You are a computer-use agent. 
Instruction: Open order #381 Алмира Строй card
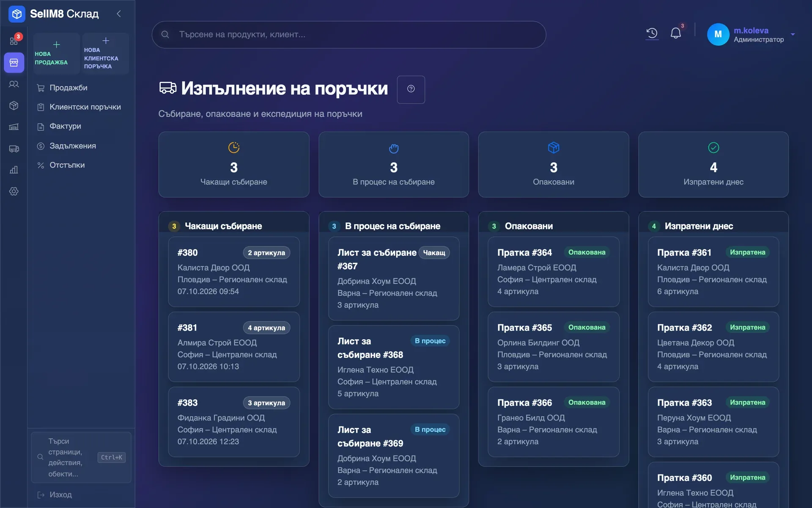coord(234,347)
